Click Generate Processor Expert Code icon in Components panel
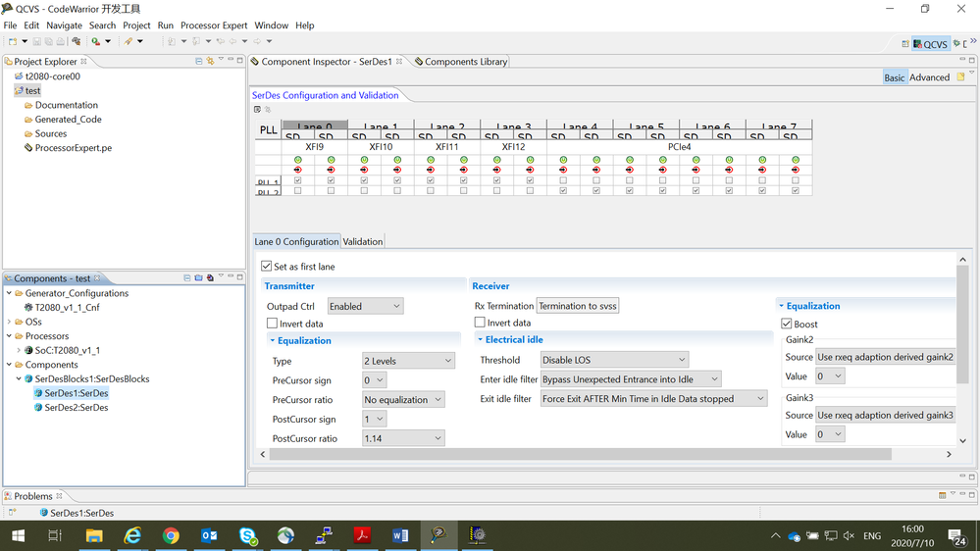Image resolution: width=980 pixels, height=551 pixels. coord(210,278)
